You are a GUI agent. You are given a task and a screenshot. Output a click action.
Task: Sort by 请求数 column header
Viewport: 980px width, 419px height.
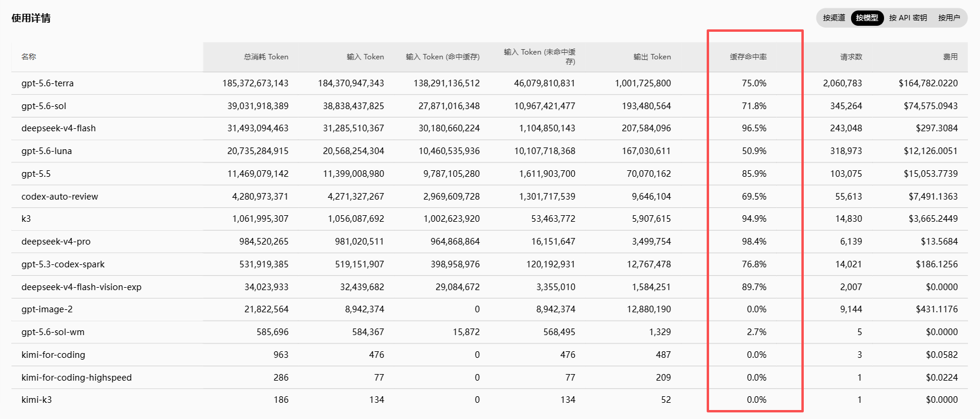851,57
